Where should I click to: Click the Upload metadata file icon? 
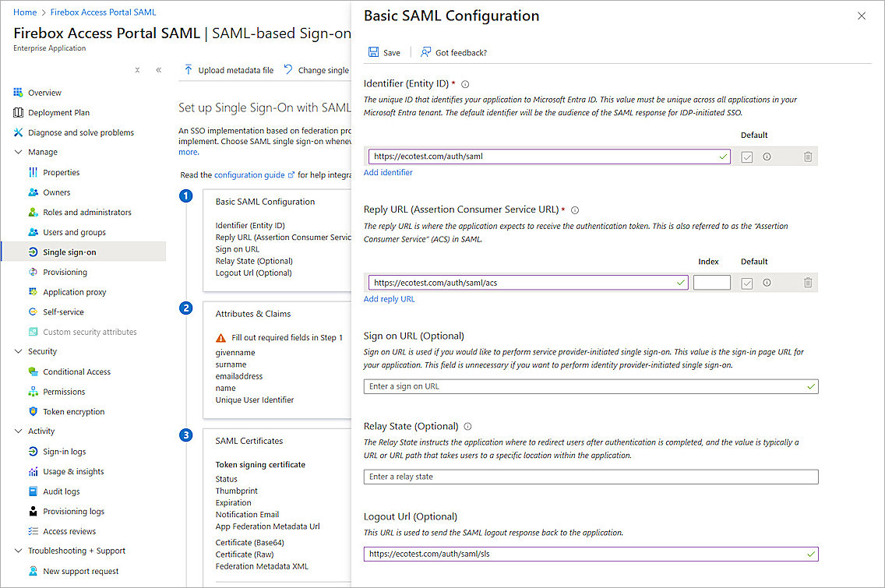tap(190, 69)
